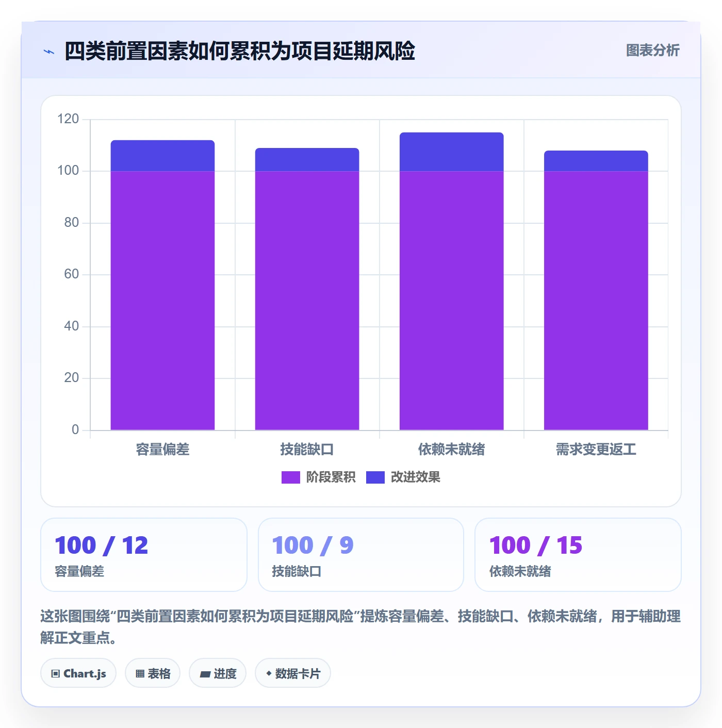This screenshot has height=728, width=722.
Task: Click the 改进效果 legend label
Action: 415,477
